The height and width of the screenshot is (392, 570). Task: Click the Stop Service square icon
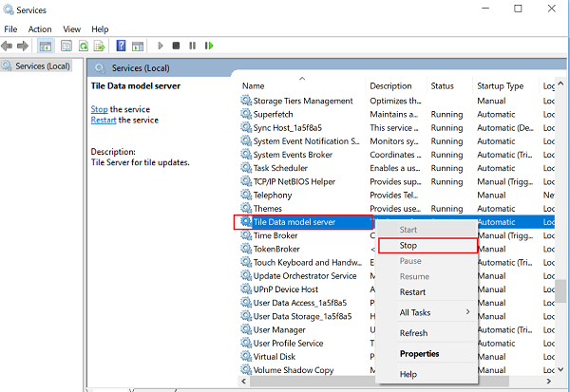pos(176,46)
